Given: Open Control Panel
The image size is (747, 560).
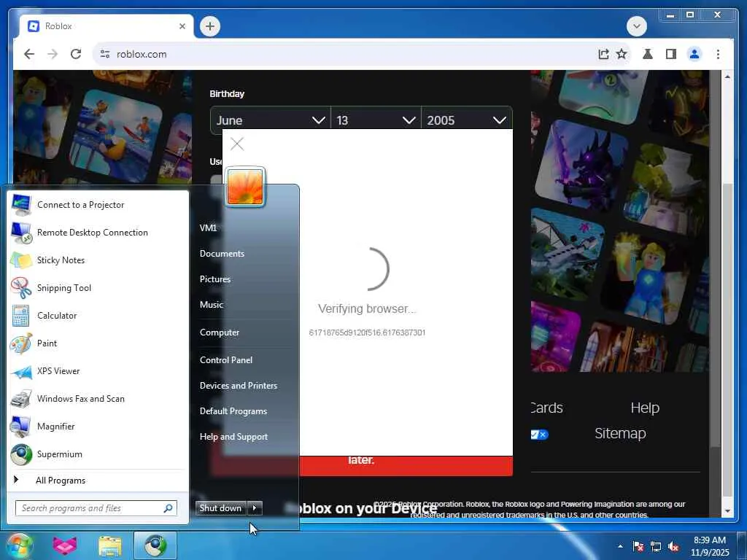Looking at the screenshot, I should pyautogui.click(x=226, y=360).
